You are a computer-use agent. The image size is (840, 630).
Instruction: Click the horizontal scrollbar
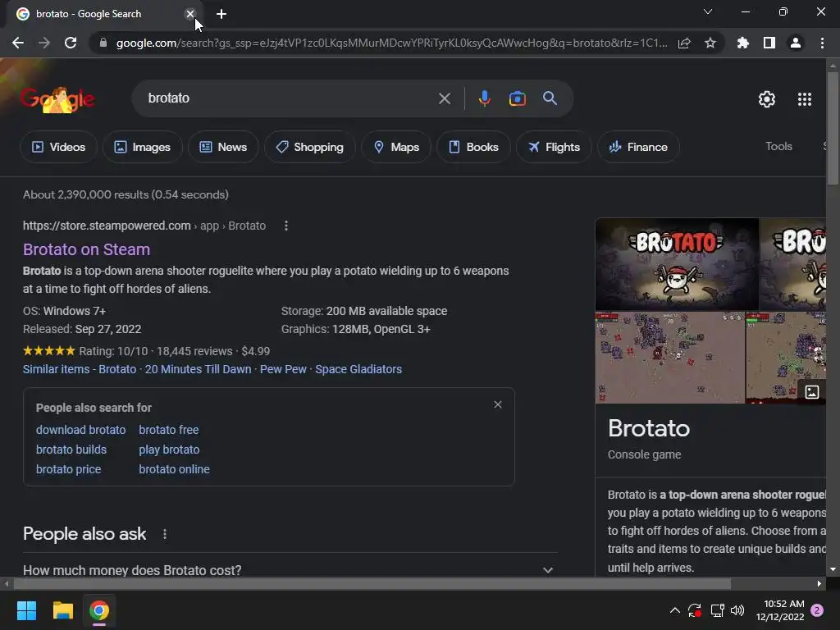click(x=372, y=583)
